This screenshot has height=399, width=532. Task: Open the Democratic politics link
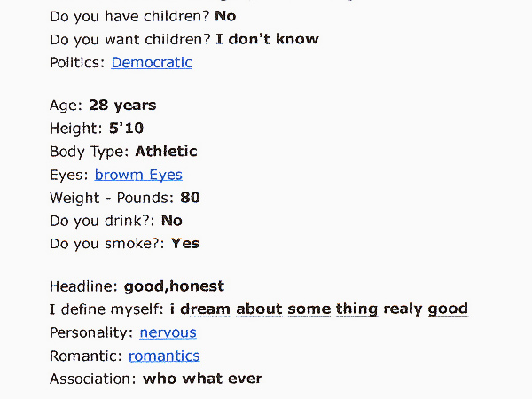click(152, 62)
